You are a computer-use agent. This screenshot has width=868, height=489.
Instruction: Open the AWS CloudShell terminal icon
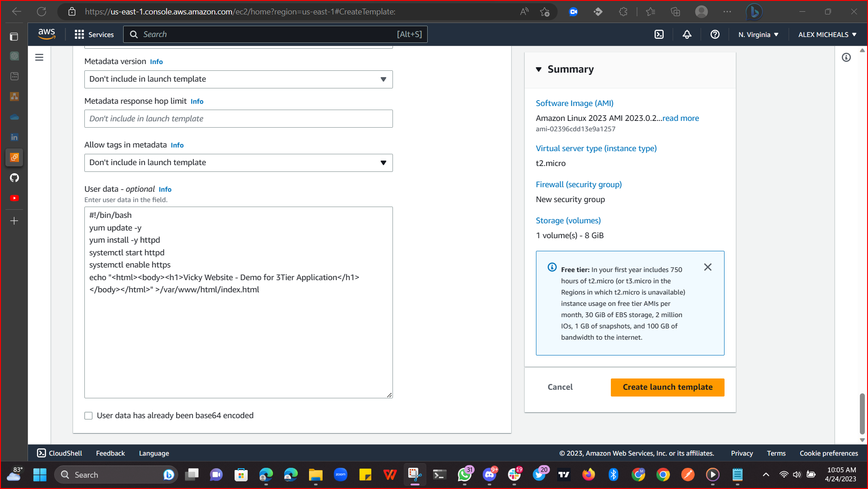[42, 453]
